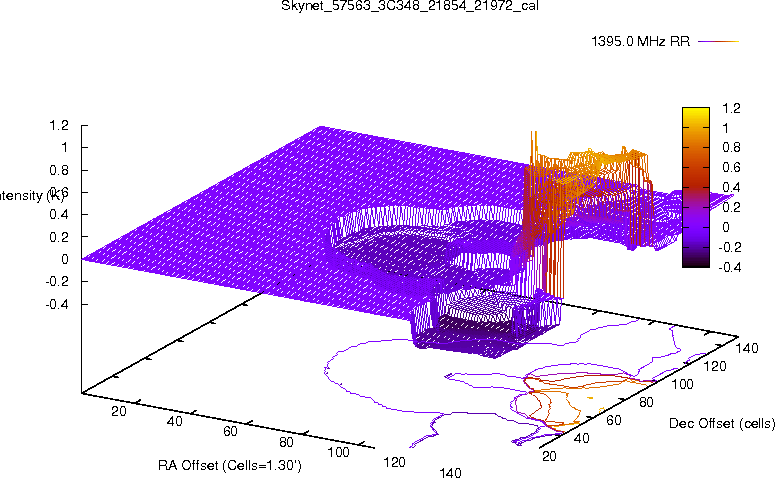Viewport: 775px width, 478px height.
Task: Click RA Offset axis tick label 40
Action: 174,422
